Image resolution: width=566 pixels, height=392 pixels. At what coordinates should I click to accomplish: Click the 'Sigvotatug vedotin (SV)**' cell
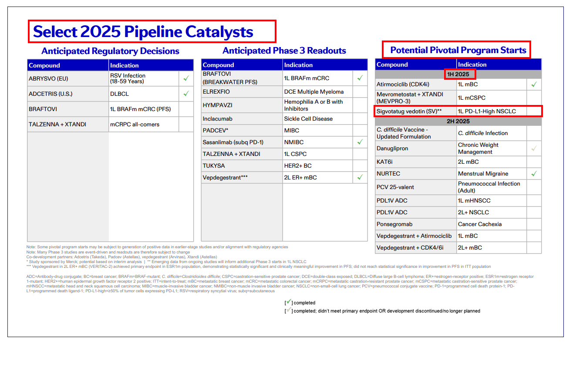tap(416, 111)
